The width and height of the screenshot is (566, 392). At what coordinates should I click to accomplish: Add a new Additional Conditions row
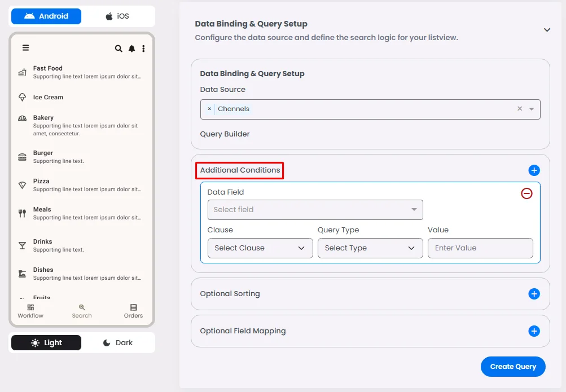[x=534, y=170]
